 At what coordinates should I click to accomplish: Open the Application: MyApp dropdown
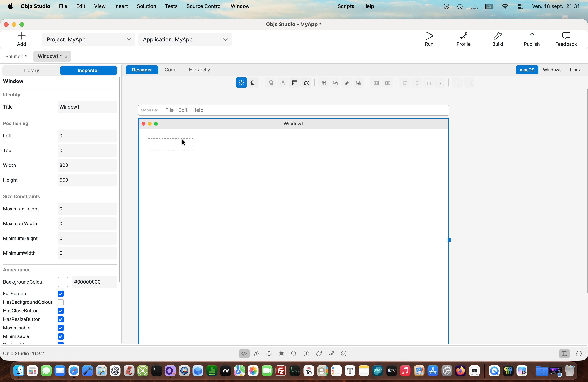(x=185, y=39)
